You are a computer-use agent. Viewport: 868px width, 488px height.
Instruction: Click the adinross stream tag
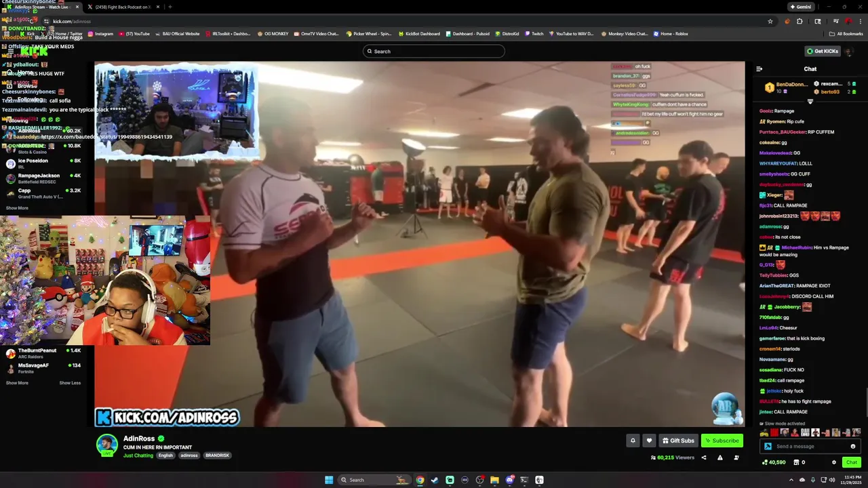189,455
